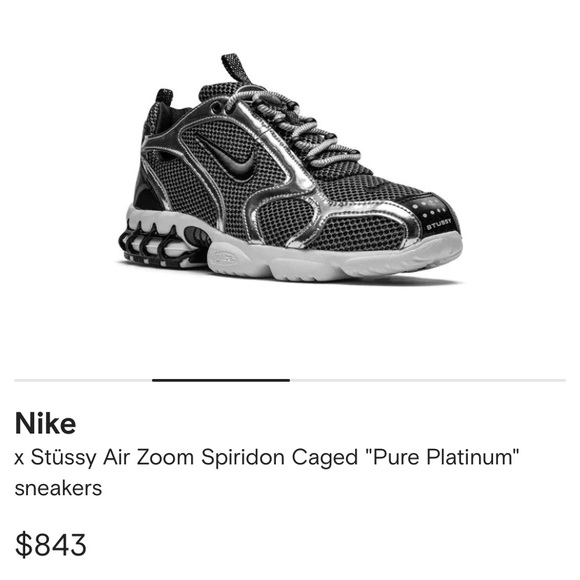Click the dotted pattern on the toe cap
This screenshot has width=580, height=580.
point(429,209)
